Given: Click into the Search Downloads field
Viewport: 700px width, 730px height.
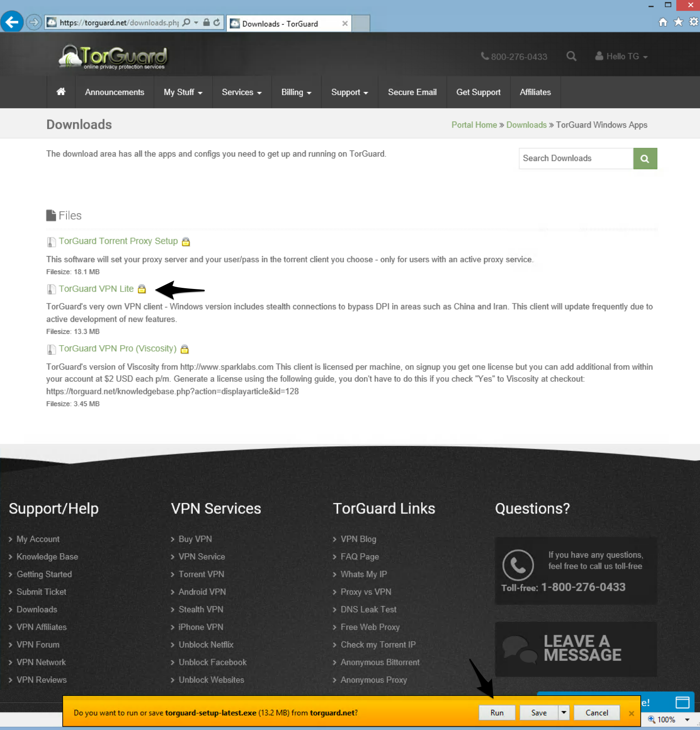Looking at the screenshot, I should (576, 158).
